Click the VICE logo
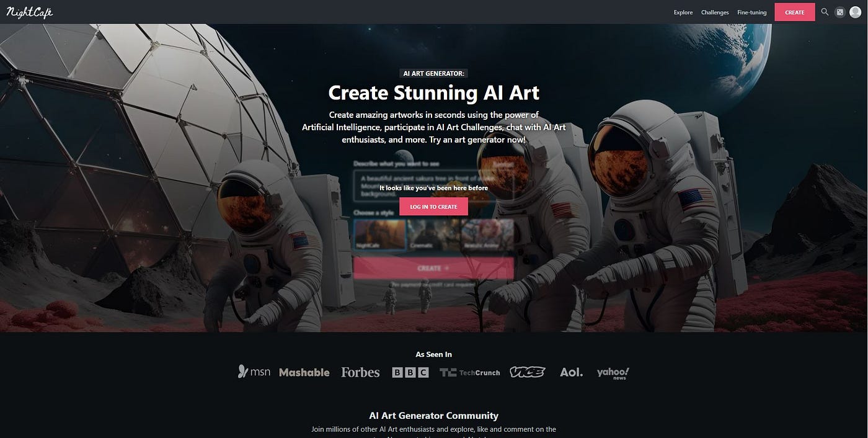The image size is (868, 438). (x=528, y=372)
